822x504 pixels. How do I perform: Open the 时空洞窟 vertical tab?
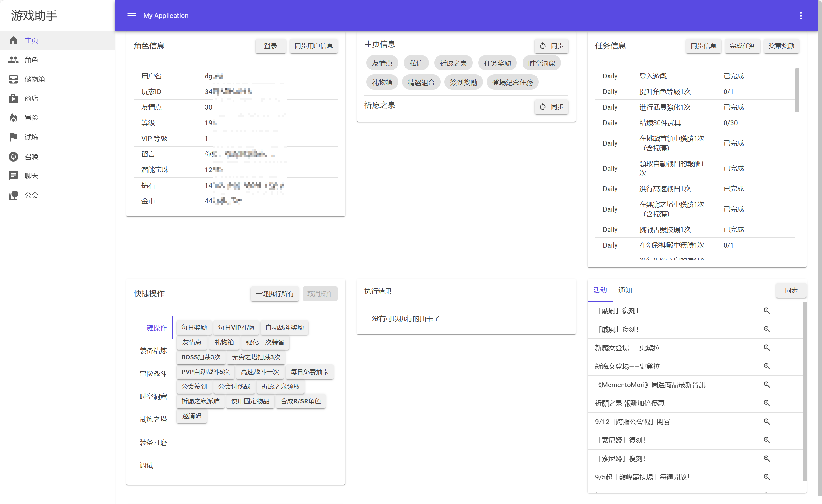coord(153,397)
